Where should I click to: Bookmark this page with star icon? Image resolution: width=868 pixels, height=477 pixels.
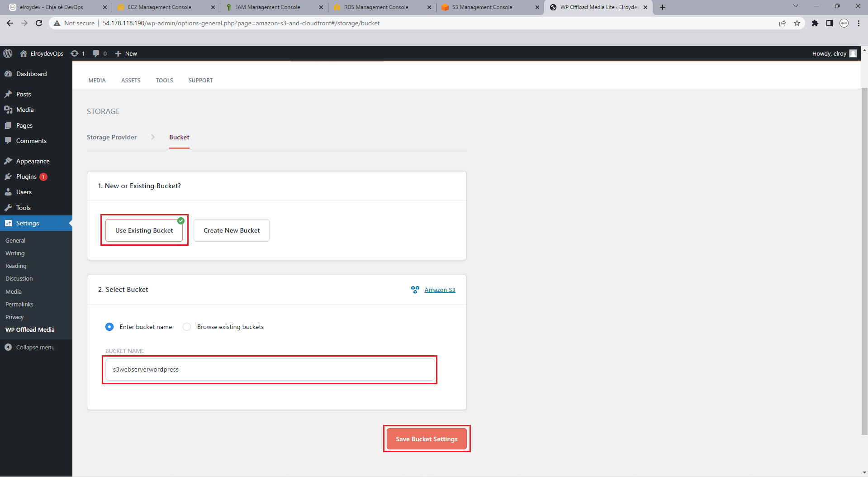click(797, 23)
